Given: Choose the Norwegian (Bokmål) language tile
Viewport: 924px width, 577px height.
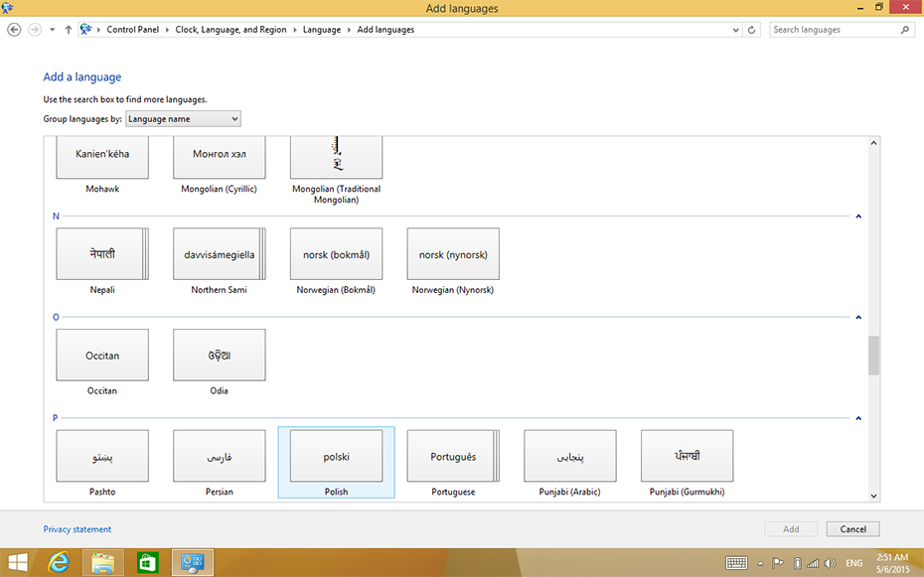Looking at the screenshot, I should click(336, 255).
